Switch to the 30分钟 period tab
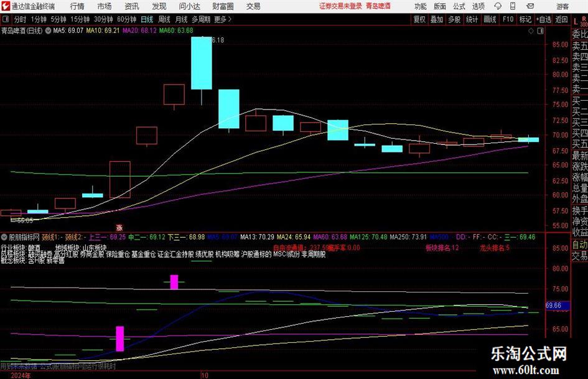This screenshot has width=588, height=379. [103, 19]
